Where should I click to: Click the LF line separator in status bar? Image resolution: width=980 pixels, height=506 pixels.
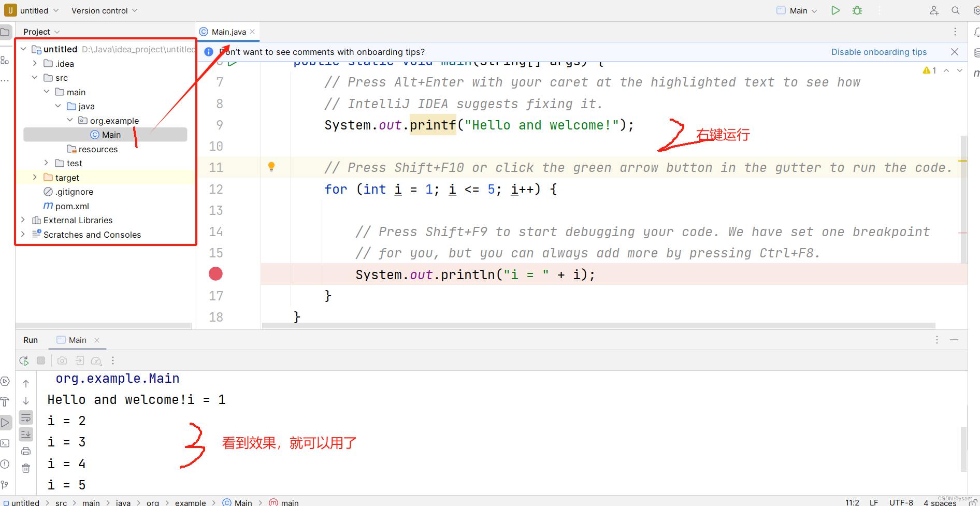click(x=874, y=502)
